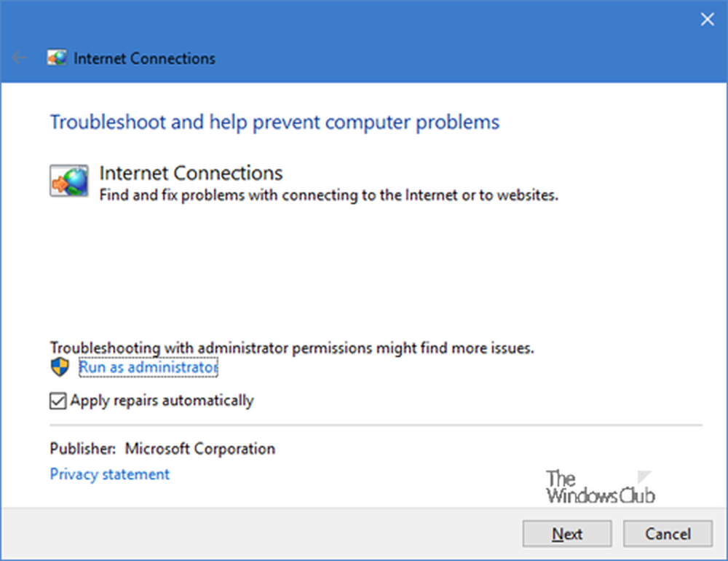Screen dimensions: 728x561
Task: Select the Internet Connections troubleshooter name
Action: coord(191,173)
